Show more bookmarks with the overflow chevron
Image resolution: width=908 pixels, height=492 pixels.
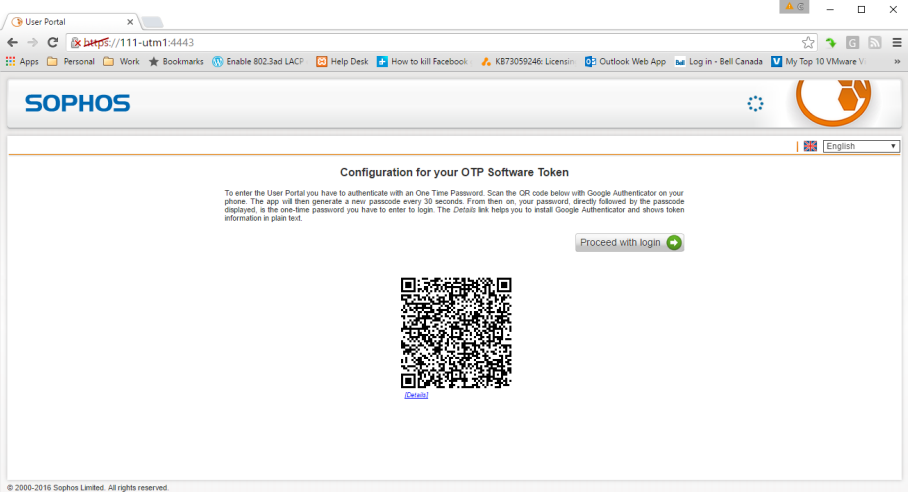point(897,61)
